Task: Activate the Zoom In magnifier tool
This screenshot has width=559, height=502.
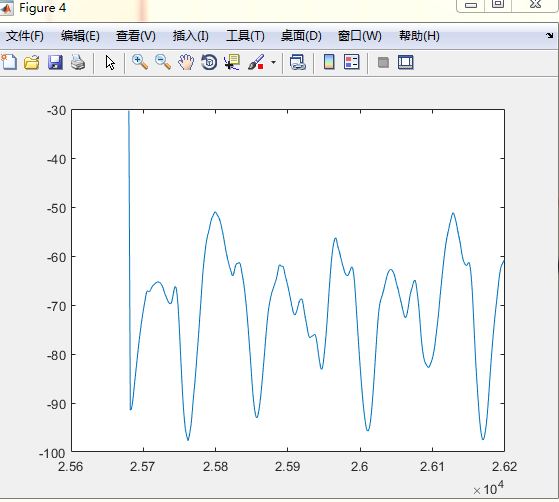Action: click(x=140, y=62)
